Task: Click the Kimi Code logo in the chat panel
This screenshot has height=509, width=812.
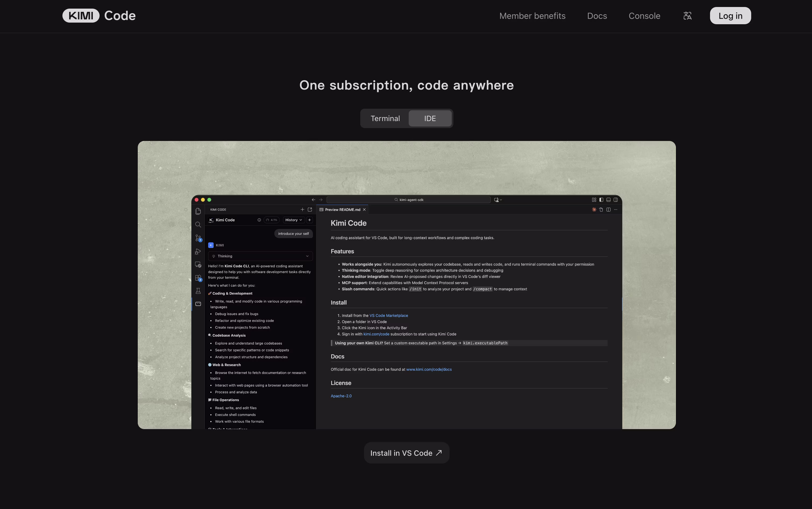Action: [x=211, y=220]
